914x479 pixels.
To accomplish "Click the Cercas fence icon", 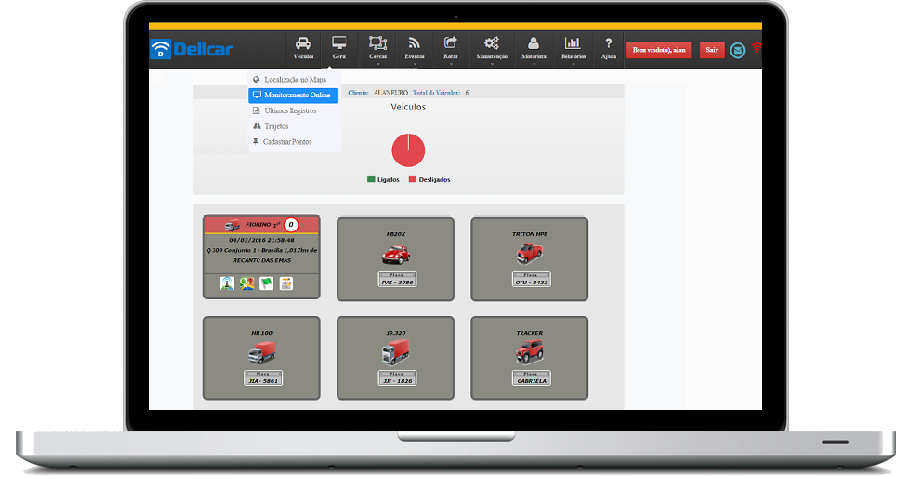I will pos(378,47).
